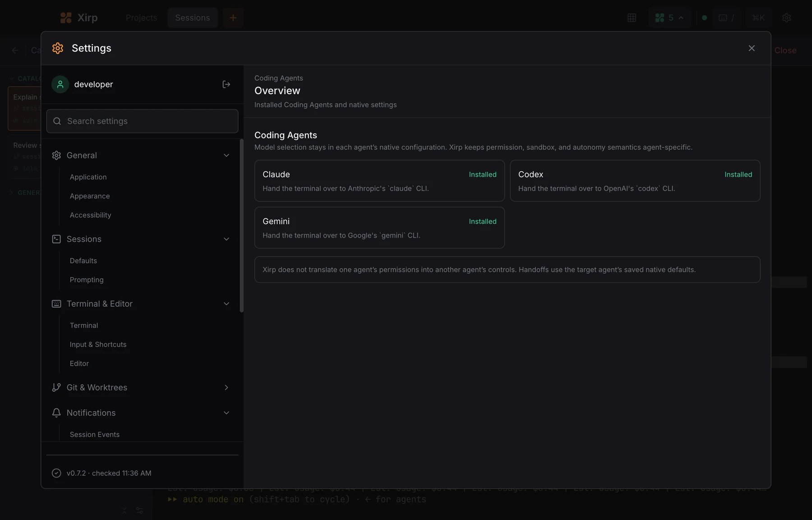Viewport: 812px width, 520px height.
Task: Click the back arrow in background window
Action: (x=15, y=51)
